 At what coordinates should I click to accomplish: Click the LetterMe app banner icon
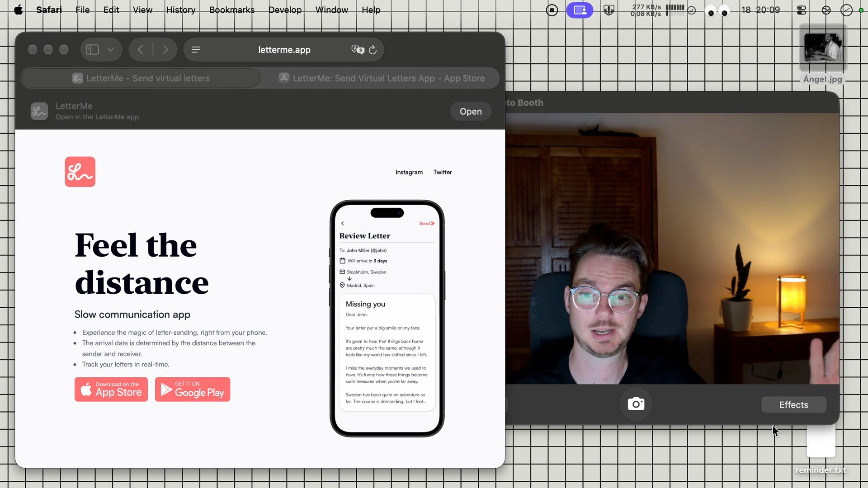[x=39, y=111]
